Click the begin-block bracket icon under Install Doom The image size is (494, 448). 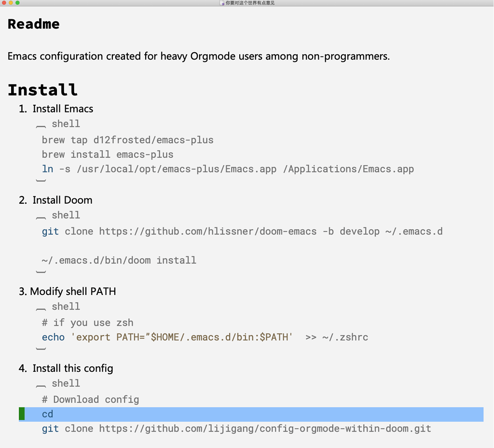click(x=41, y=216)
